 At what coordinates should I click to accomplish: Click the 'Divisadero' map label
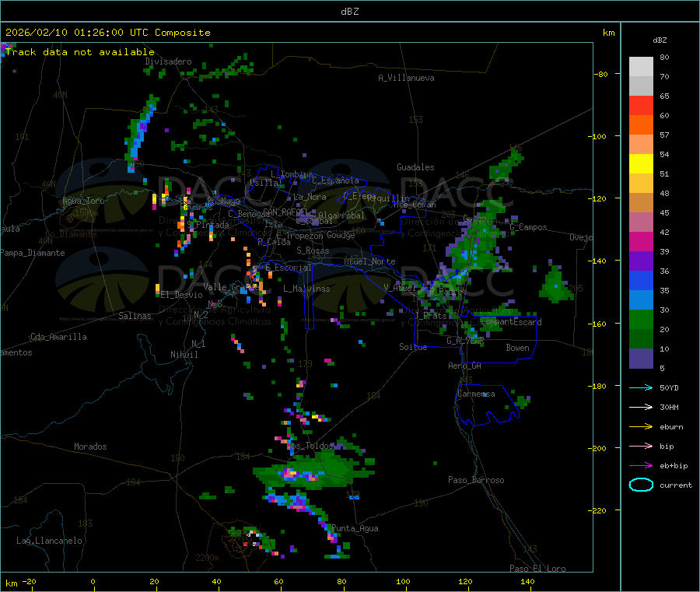(x=168, y=61)
